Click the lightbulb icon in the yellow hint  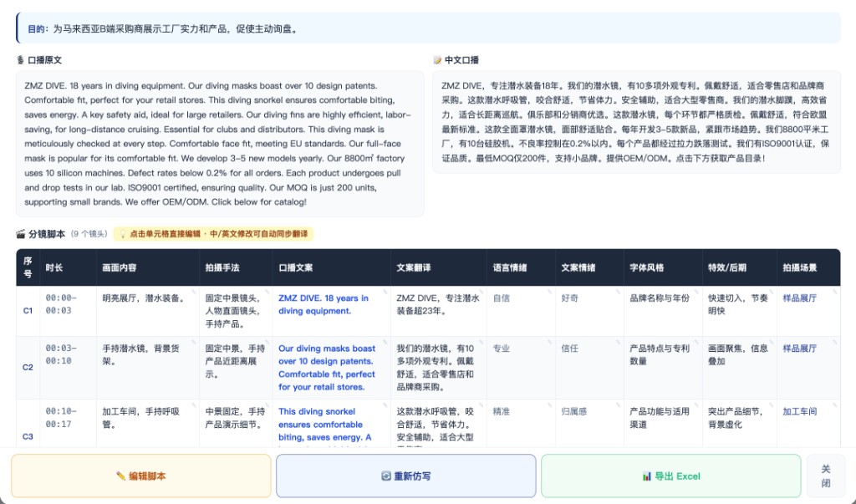(x=122, y=234)
